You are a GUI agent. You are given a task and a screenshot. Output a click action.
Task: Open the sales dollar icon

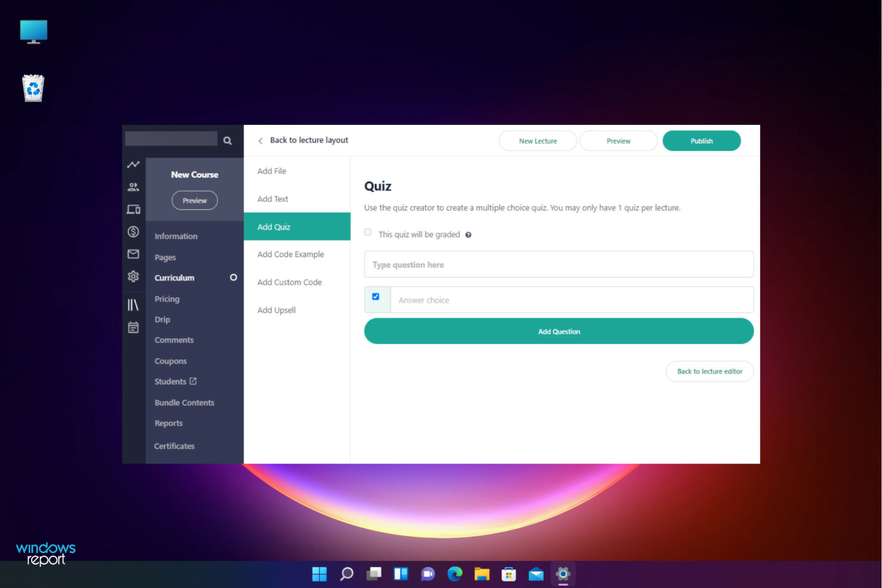[133, 232]
